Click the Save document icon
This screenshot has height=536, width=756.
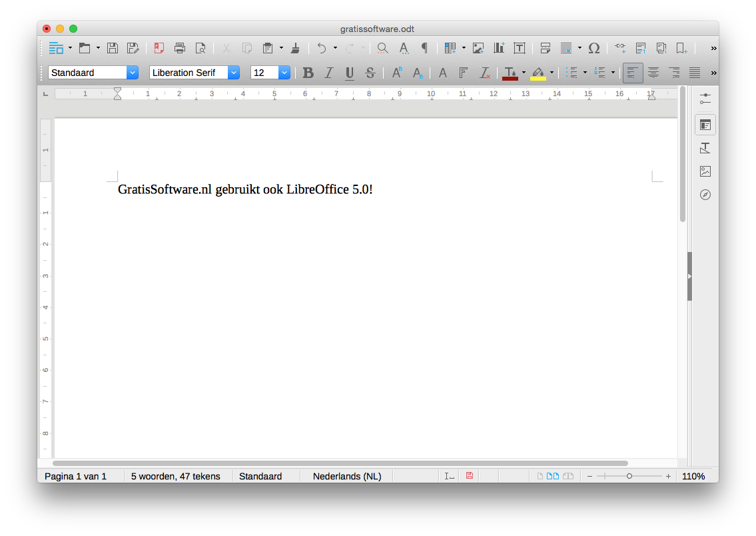113,48
